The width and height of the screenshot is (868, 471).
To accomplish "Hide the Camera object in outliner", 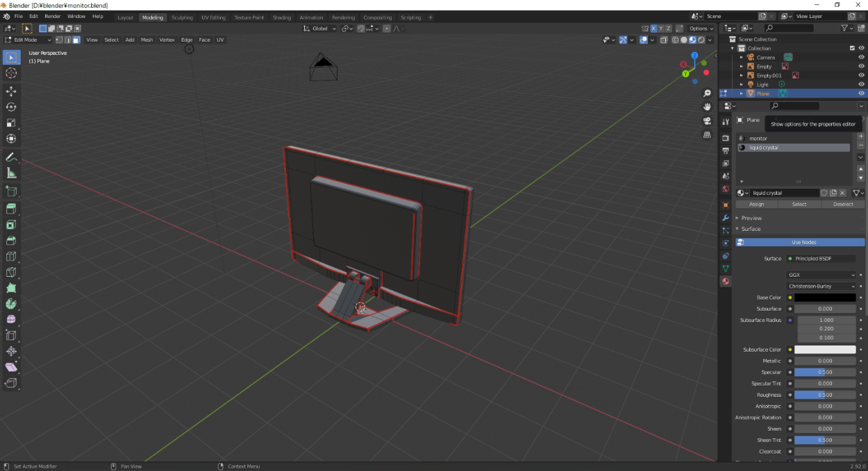I will (x=861, y=58).
